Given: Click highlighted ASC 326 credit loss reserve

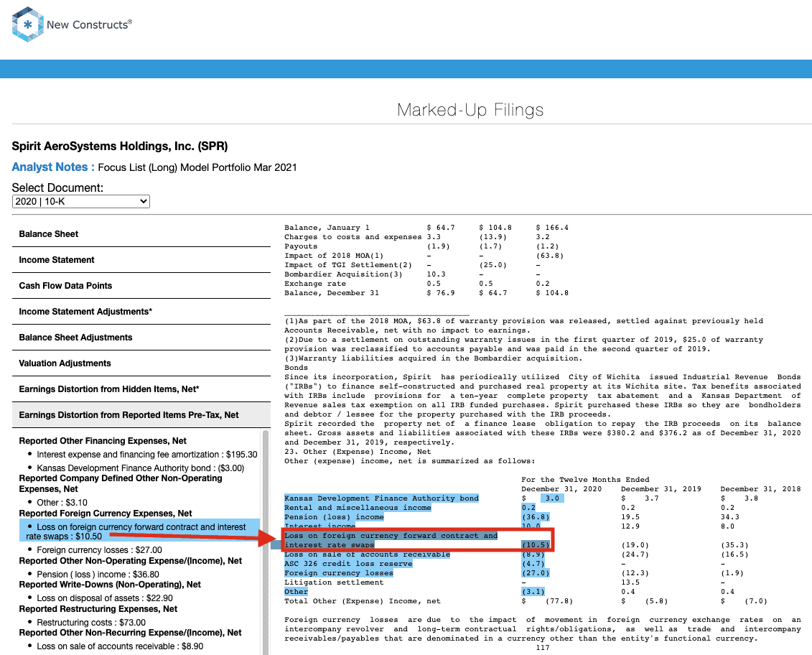Looking at the screenshot, I should point(348,564).
